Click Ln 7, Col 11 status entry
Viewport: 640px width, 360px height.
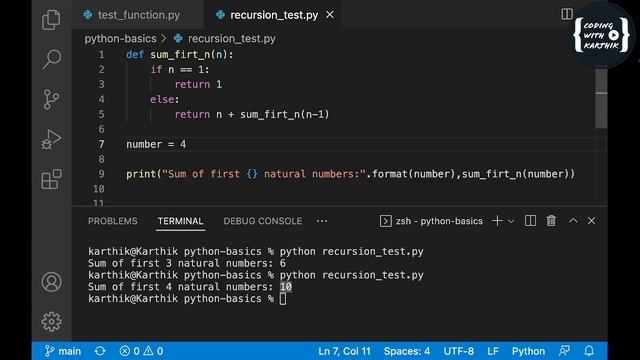(344, 351)
